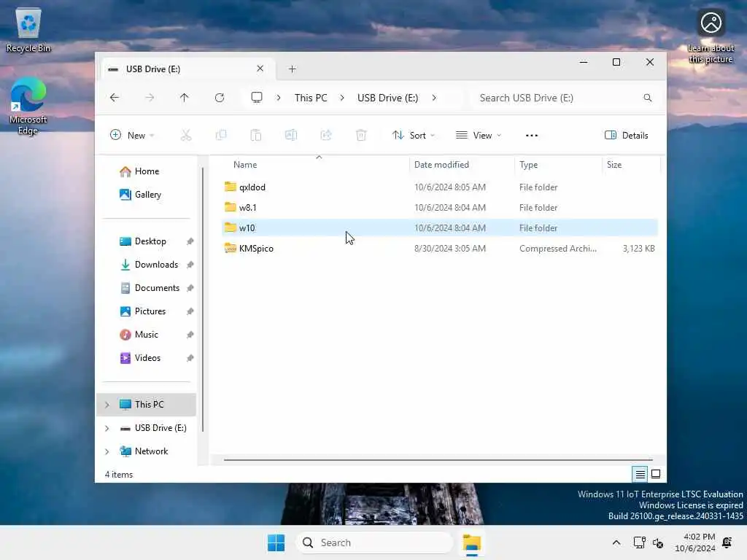Sort by Date modified column header

[x=462, y=165]
